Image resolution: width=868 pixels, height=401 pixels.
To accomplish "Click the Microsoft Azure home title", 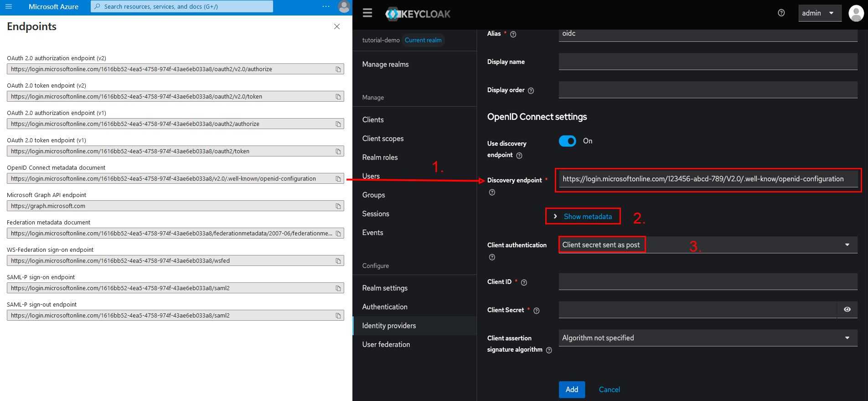I will tap(53, 6).
